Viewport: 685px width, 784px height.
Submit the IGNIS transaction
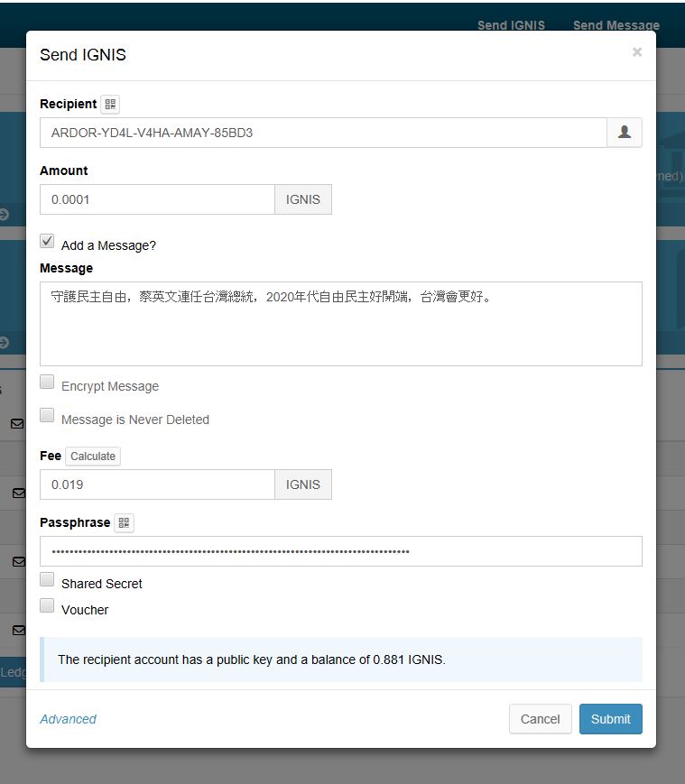tap(610, 719)
